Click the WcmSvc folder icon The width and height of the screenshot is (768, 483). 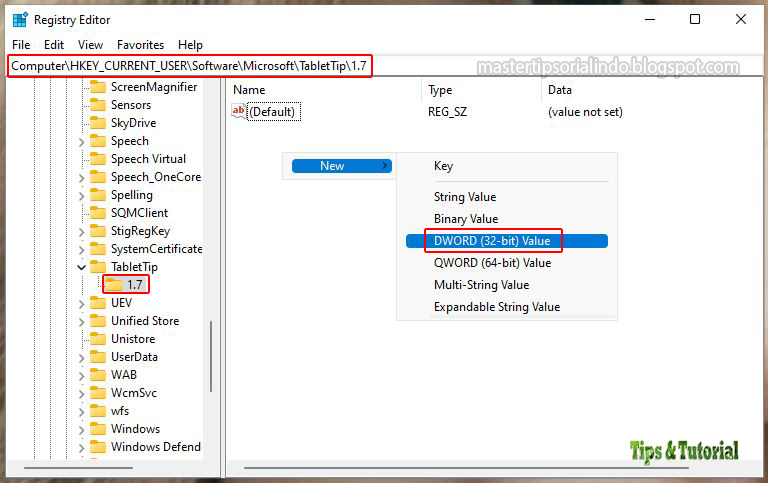pos(98,393)
